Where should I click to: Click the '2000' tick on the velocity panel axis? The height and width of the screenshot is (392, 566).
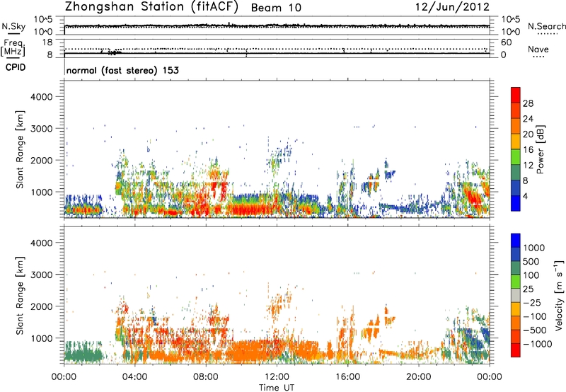42,306
